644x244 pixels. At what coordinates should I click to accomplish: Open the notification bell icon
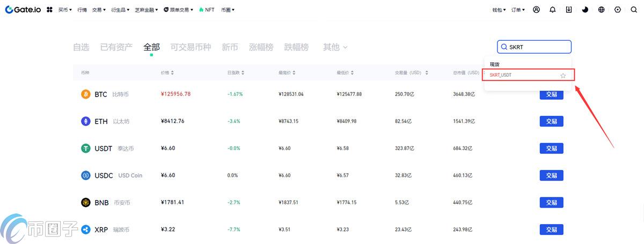pos(552,10)
